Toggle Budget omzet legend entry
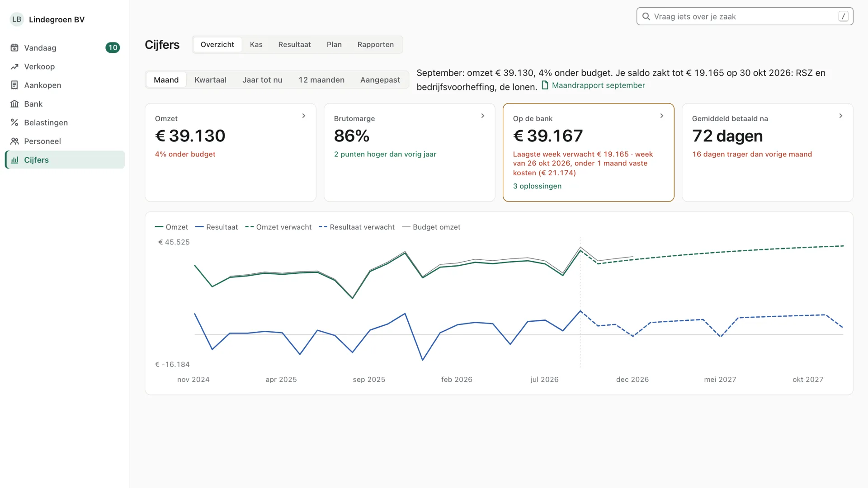 [x=431, y=227]
